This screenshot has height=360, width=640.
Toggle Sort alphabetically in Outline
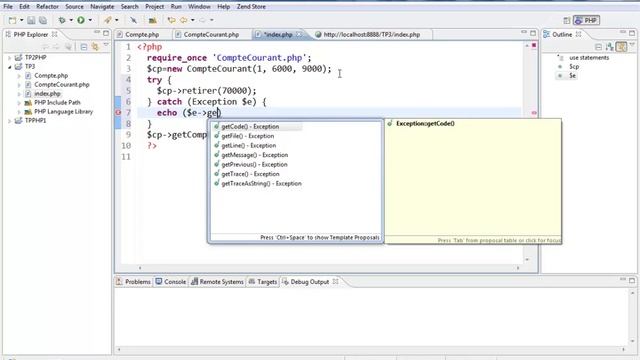(609, 47)
